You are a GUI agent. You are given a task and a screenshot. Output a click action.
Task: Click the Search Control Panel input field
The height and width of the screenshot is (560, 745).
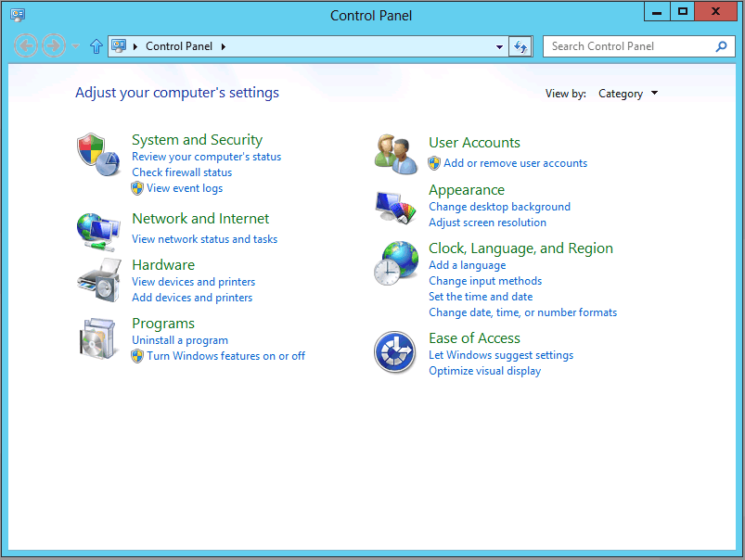[629, 46]
